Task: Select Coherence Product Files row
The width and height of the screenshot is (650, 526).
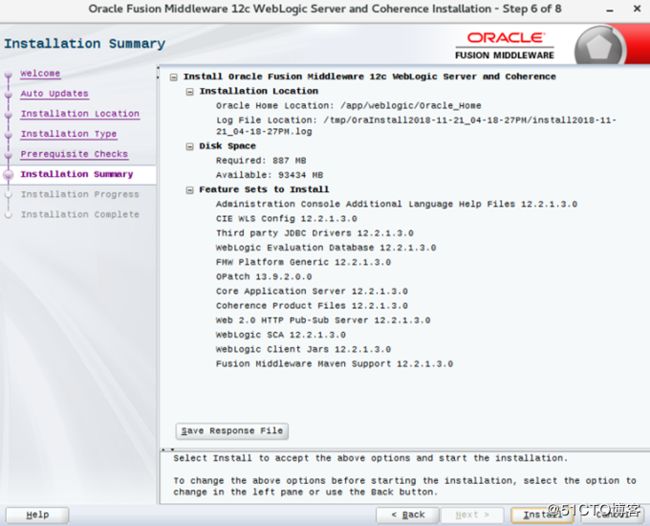Action: [311, 306]
